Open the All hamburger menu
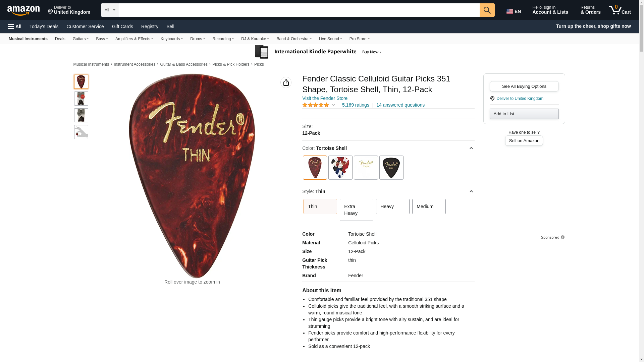The image size is (644, 362). coord(15,26)
